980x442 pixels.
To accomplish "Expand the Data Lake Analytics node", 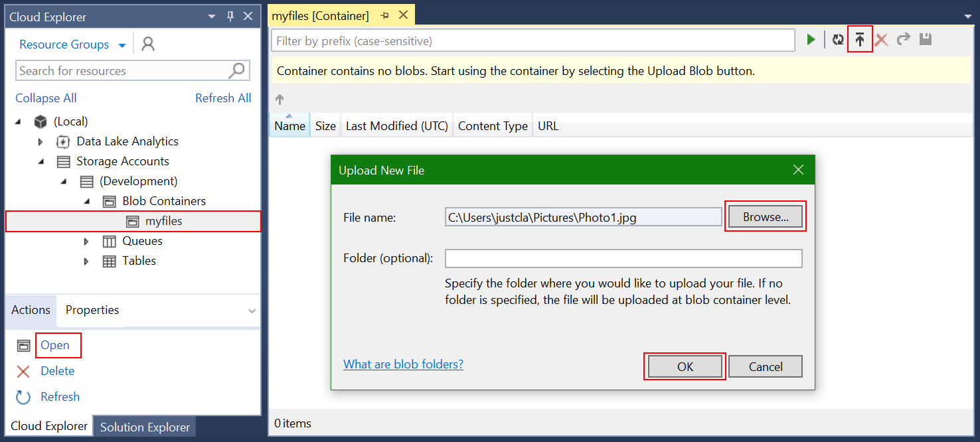I will click(41, 141).
